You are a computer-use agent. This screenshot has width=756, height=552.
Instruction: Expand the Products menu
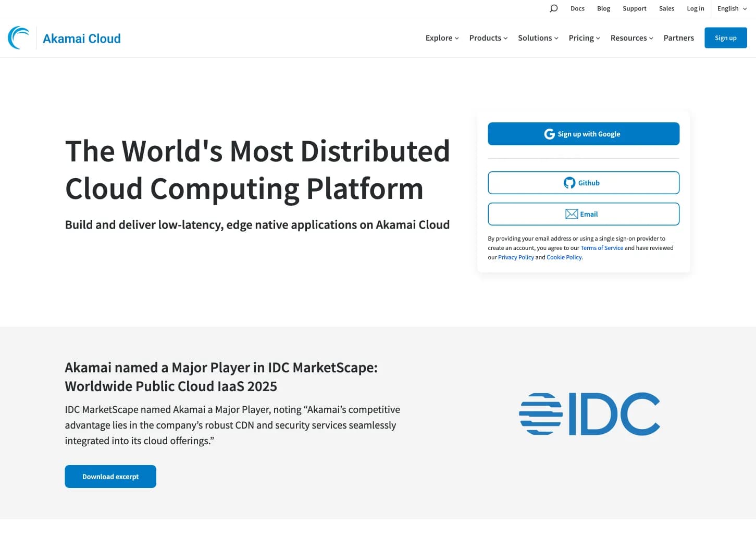coord(488,37)
